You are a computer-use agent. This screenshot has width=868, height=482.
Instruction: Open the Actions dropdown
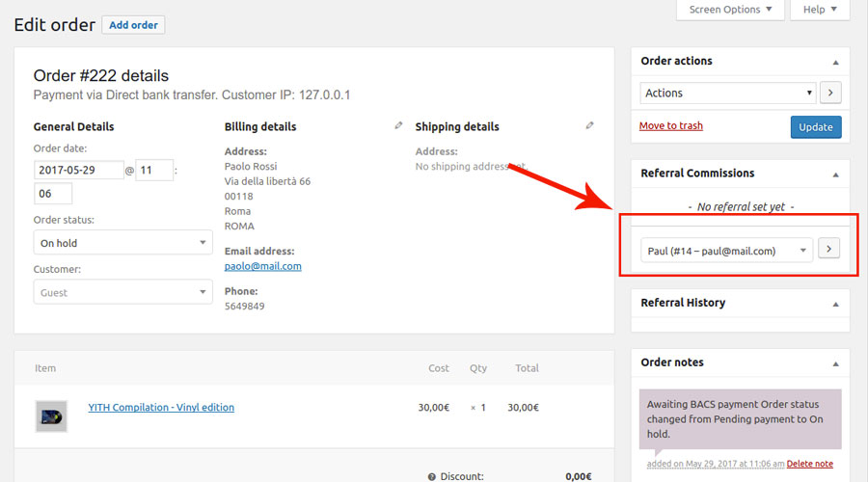(728, 94)
